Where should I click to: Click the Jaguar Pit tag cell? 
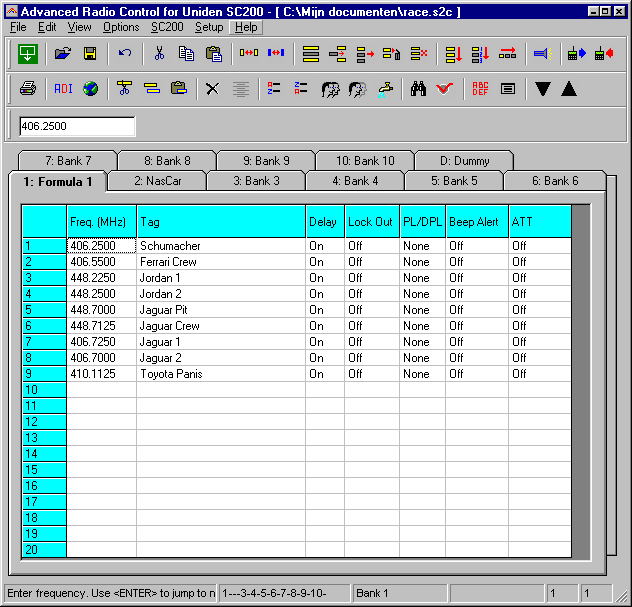[x=221, y=310]
